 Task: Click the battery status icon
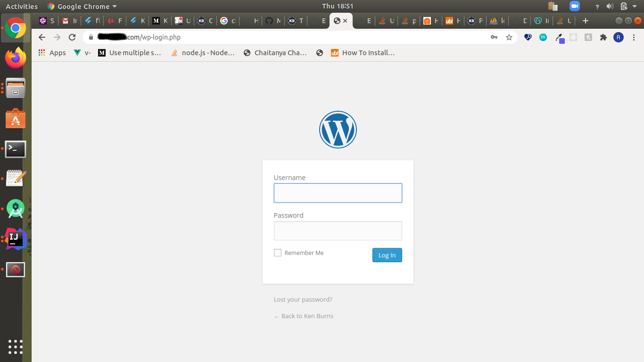624,6
